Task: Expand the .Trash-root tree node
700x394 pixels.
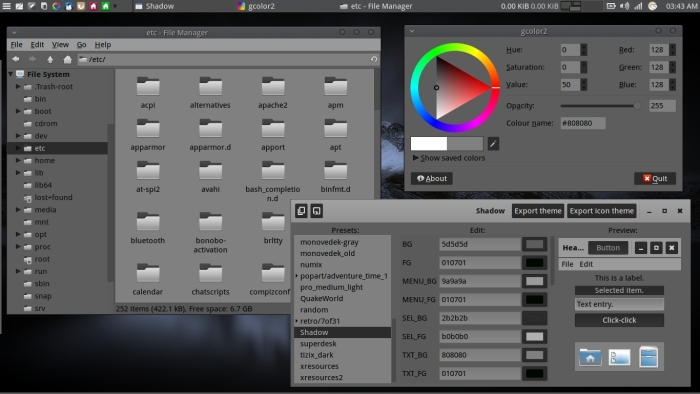Action: pyautogui.click(x=18, y=87)
